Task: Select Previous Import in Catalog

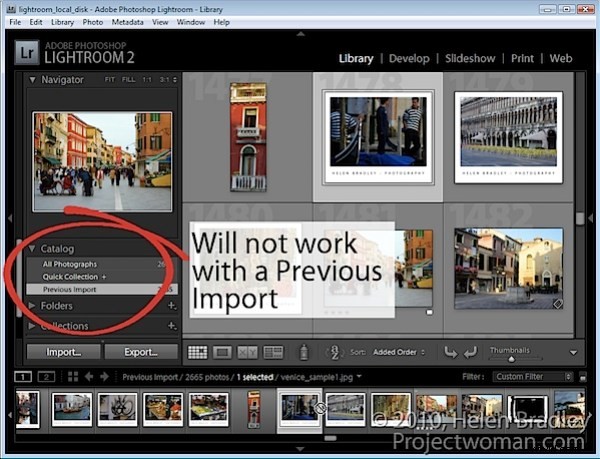Action: click(x=102, y=289)
